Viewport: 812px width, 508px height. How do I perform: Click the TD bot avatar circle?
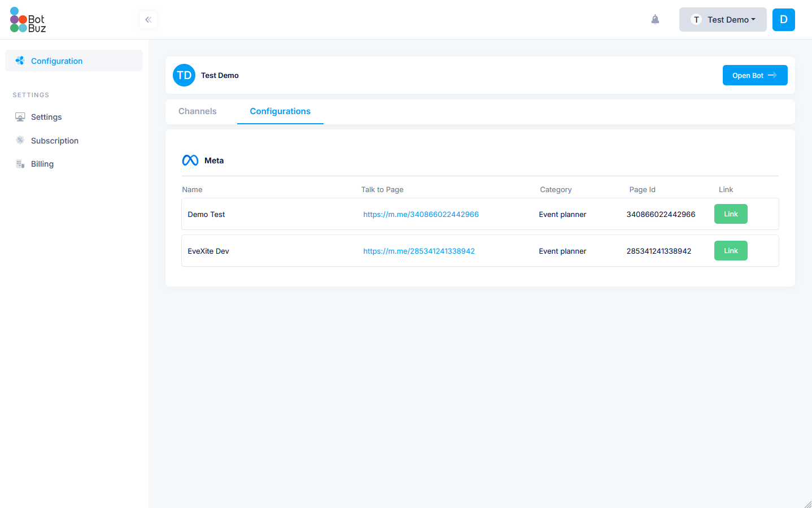(184, 75)
